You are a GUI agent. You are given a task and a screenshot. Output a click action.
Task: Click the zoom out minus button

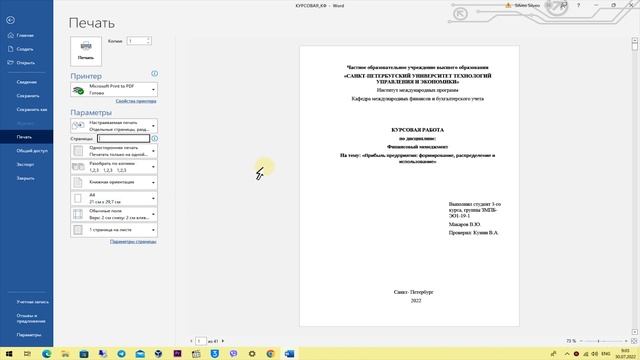point(581,341)
